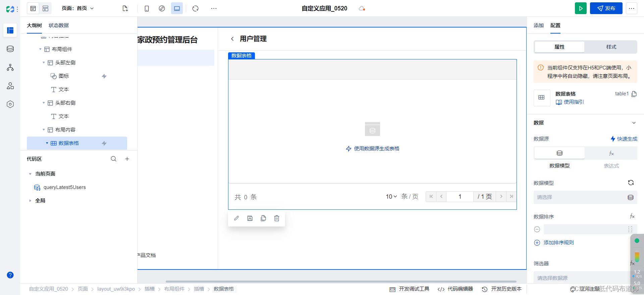Viewport: 644px width, 295px height.
Task: Open the help question mark icon
Action: [x=10, y=275]
